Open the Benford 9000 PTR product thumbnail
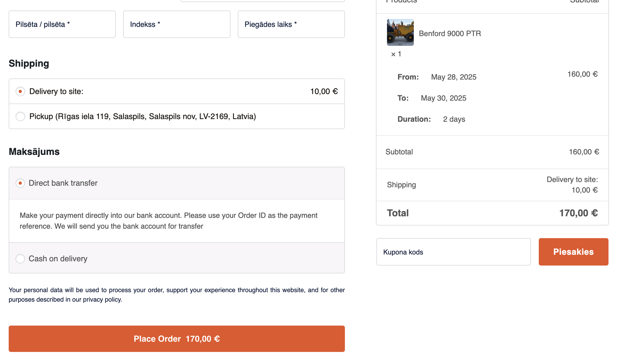This screenshot has height=363, width=644. pyautogui.click(x=400, y=32)
